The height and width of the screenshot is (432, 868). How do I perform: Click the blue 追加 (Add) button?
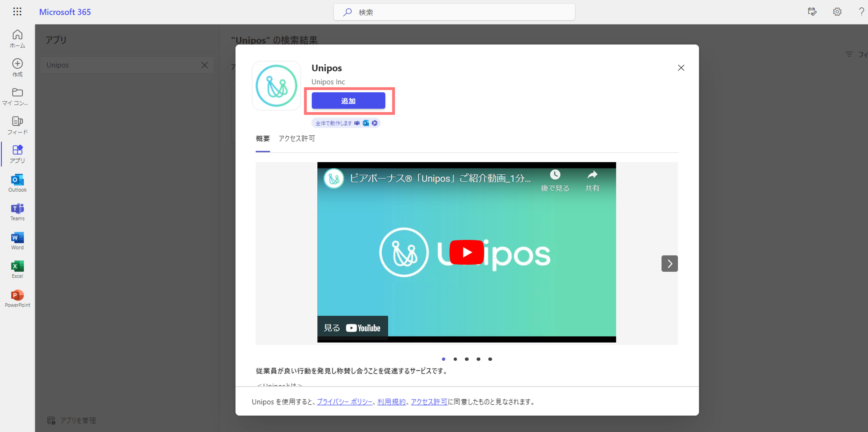coord(348,101)
